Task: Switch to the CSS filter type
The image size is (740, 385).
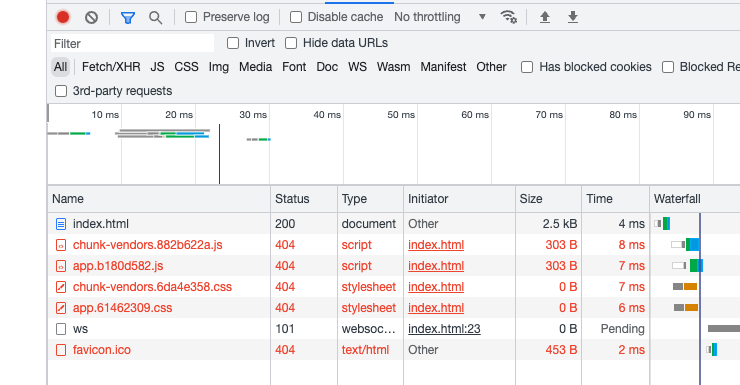Action: pyautogui.click(x=186, y=67)
